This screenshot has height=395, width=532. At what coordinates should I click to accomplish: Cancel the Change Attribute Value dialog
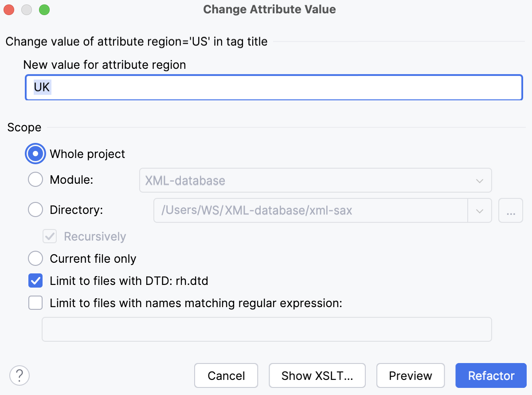pyautogui.click(x=226, y=375)
